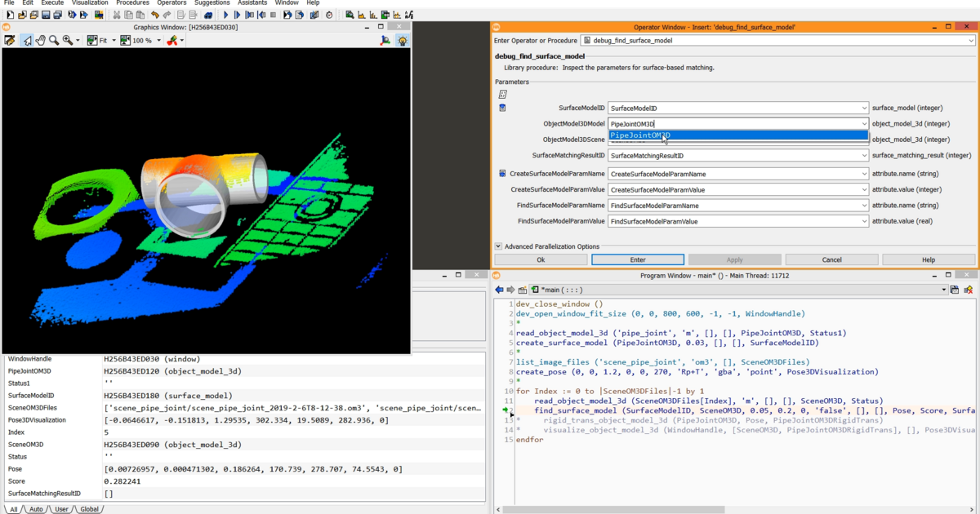Click the back arrow in Program Window
Screen dimensions: 980x514
click(499, 290)
